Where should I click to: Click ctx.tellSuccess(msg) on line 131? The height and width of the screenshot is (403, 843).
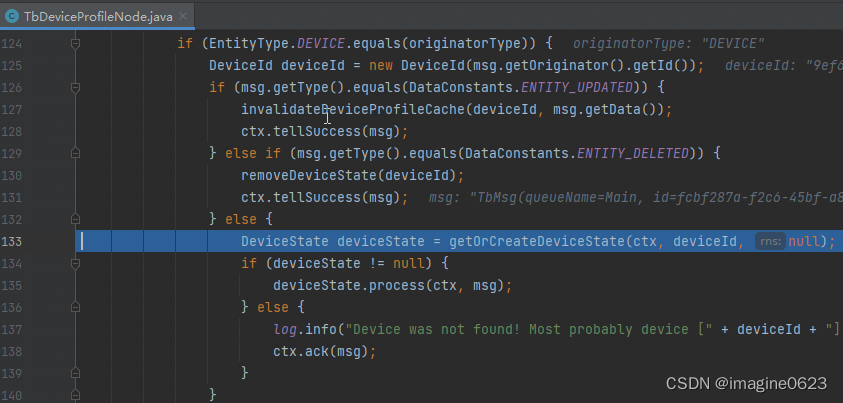point(320,198)
